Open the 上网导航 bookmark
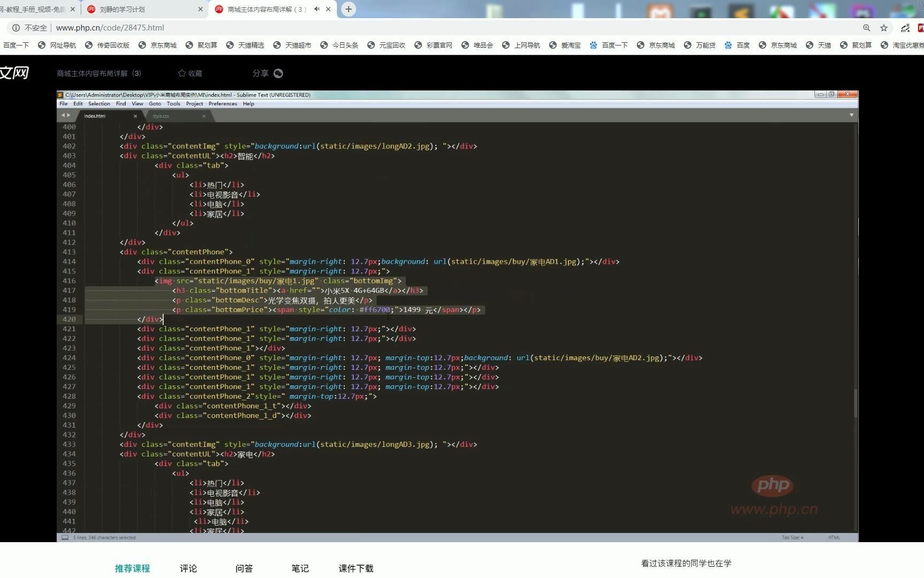This screenshot has height=578, width=924. (x=521, y=45)
